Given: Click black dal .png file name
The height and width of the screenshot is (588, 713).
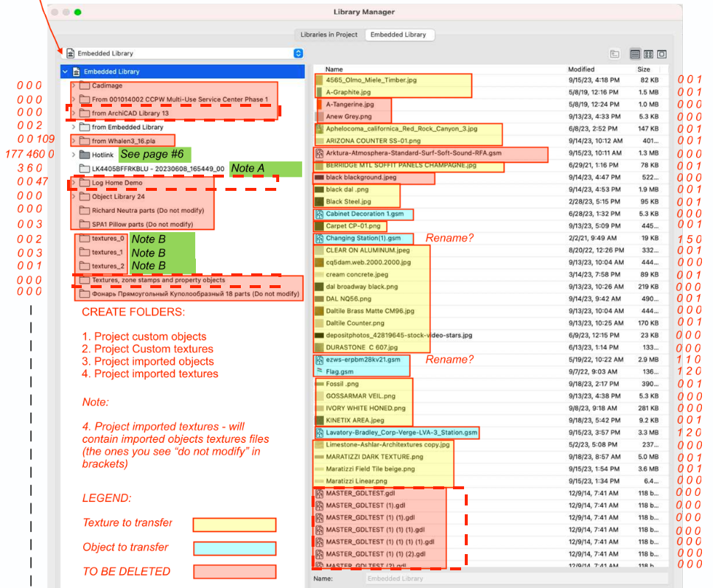Looking at the screenshot, I should [347, 189].
